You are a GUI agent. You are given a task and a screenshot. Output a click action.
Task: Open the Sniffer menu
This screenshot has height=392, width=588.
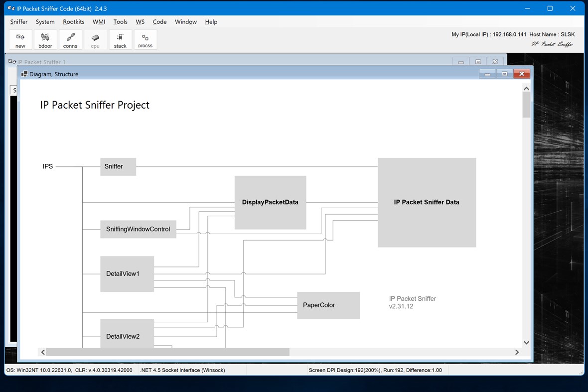(x=19, y=22)
